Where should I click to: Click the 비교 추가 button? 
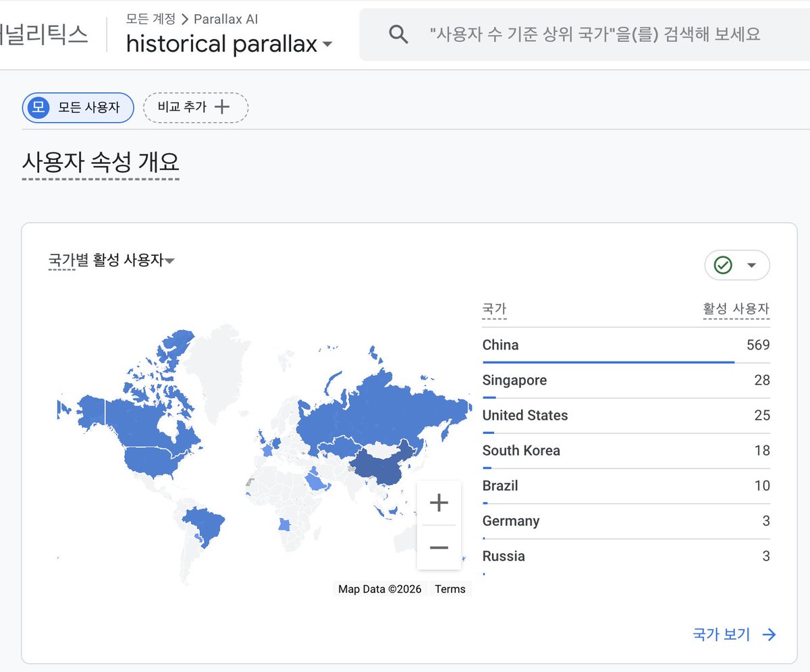196,107
